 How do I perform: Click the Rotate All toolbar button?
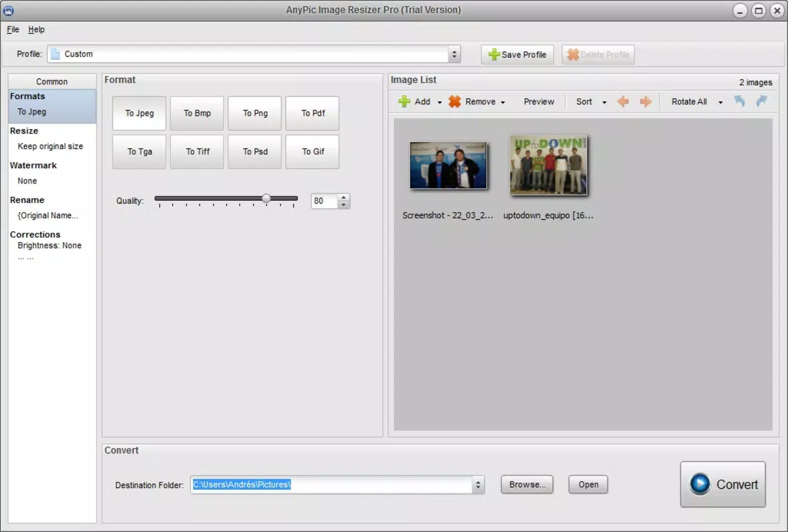pyautogui.click(x=689, y=102)
